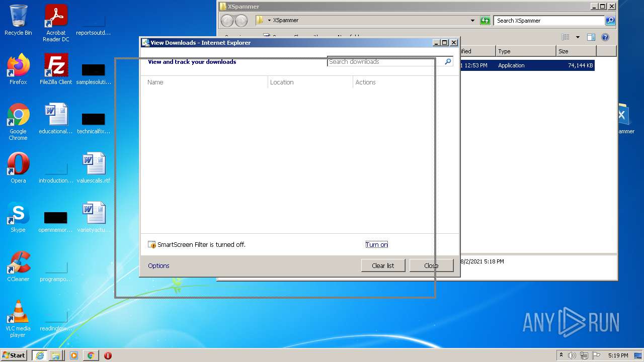Click Internet Explorer on the taskbar
Image resolution: width=644 pixels, height=362 pixels.
[x=40, y=355]
